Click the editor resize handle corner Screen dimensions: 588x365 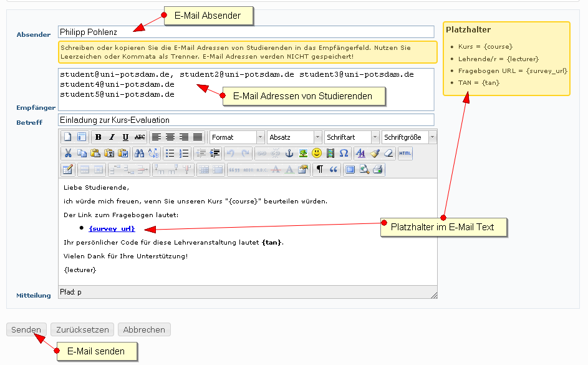pyautogui.click(x=434, y=294)
